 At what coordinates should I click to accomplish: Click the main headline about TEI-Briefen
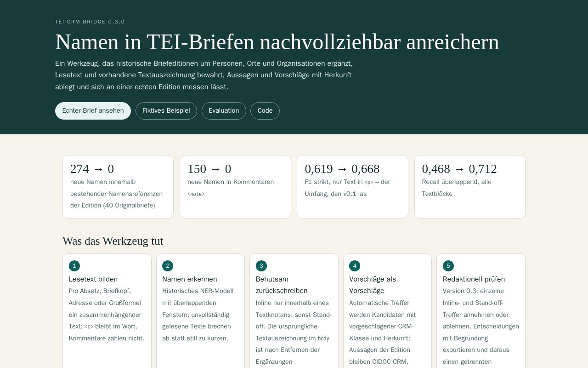[277, 42]
